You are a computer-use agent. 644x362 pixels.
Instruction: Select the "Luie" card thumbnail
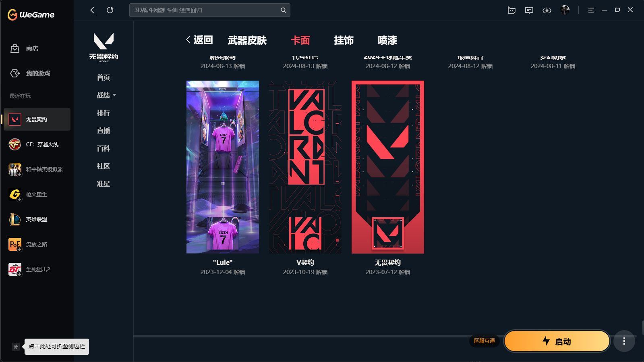223,167
